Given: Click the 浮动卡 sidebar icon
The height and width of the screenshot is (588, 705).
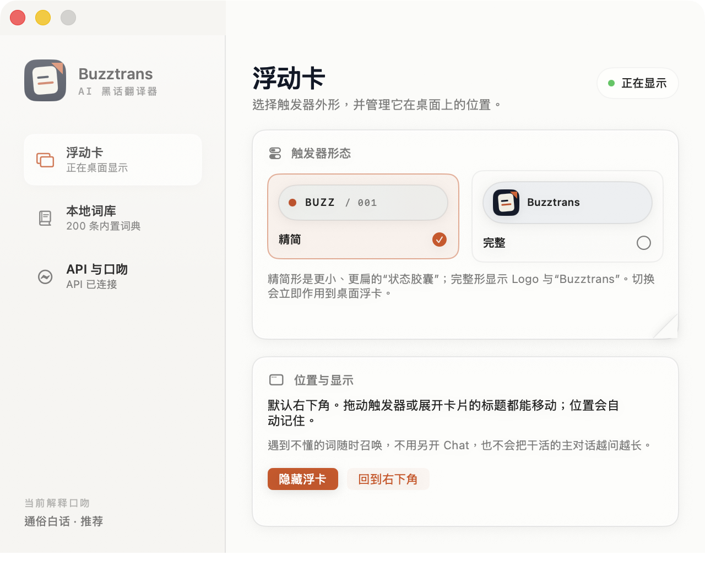Looking at the screenshot, I should pyautogui.click(x=45, y=160).
